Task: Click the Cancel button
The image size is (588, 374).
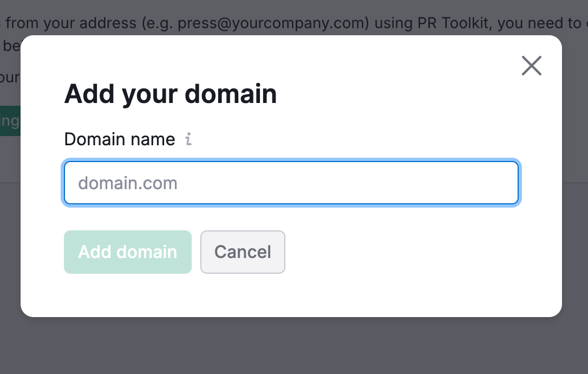Action: pos(243,252)
